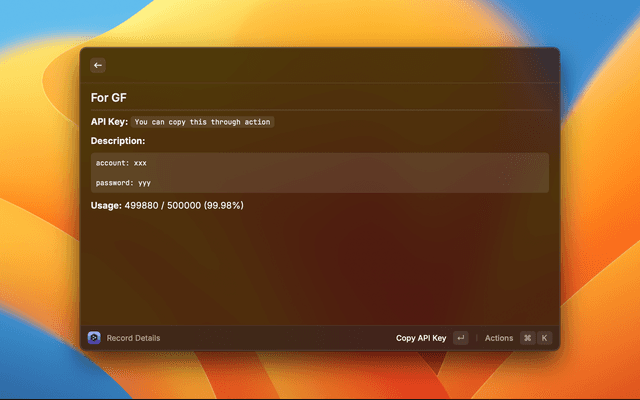Click the API Key label
Screen dimensions: 640x400
tap(109, 122)
